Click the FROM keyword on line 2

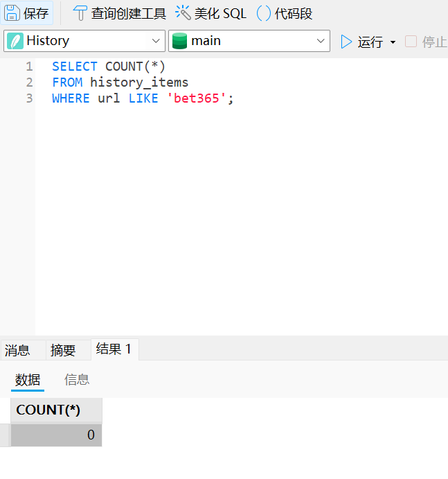(67, 82)
